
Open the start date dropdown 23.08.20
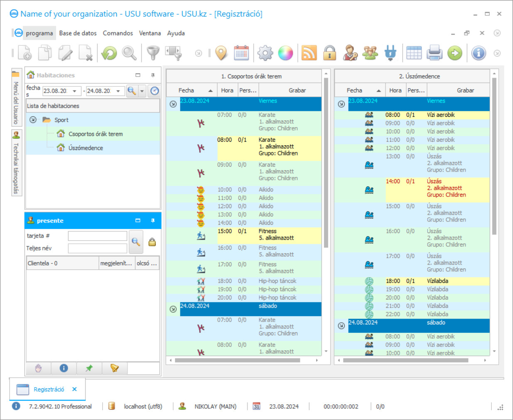(x=74, y=91)
